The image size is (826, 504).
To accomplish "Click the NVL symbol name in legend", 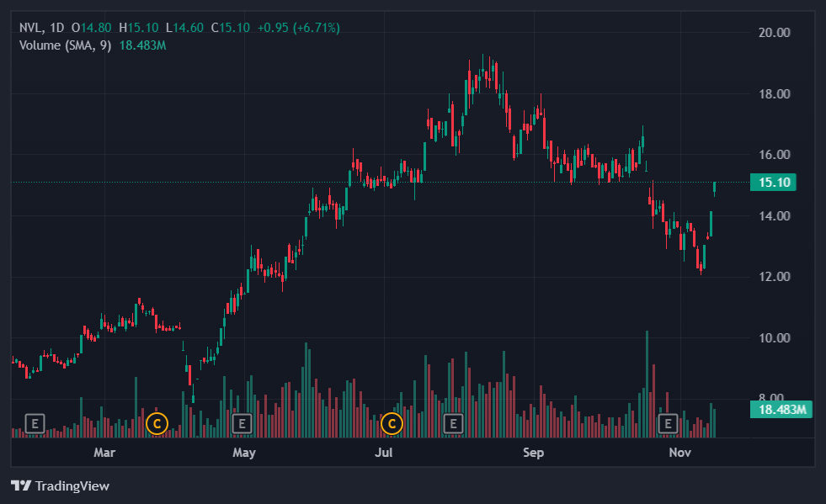I will coord(30,28).
